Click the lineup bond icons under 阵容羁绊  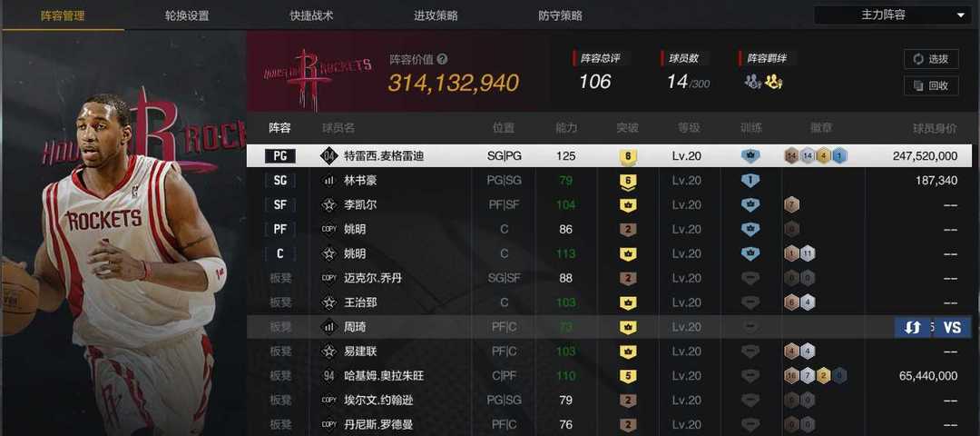click(x=763, y=82)
